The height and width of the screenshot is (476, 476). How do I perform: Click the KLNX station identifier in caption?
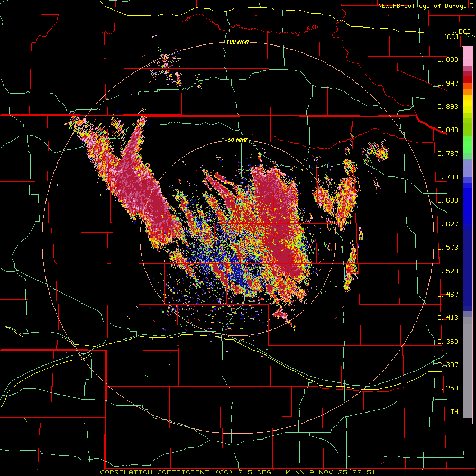pos(296,472)
